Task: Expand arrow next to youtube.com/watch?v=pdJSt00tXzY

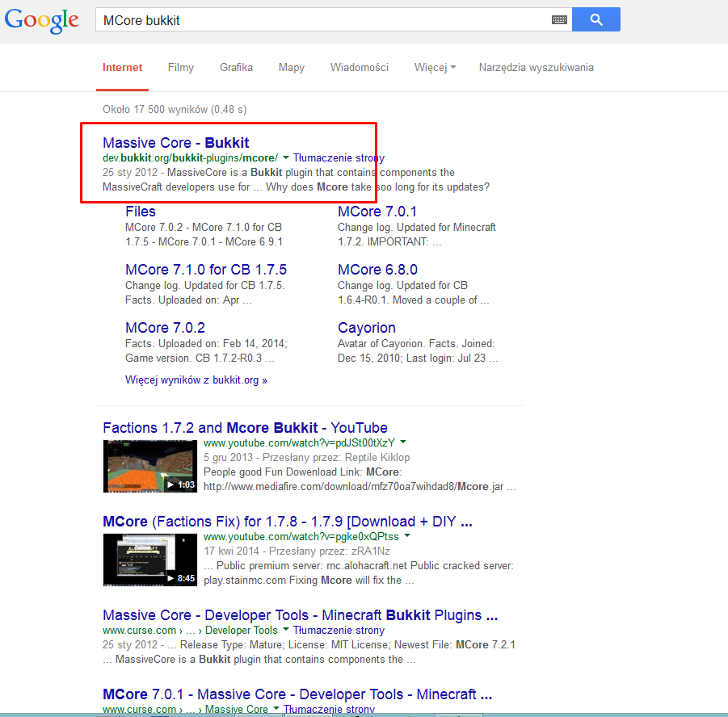Action: point(403,442)
